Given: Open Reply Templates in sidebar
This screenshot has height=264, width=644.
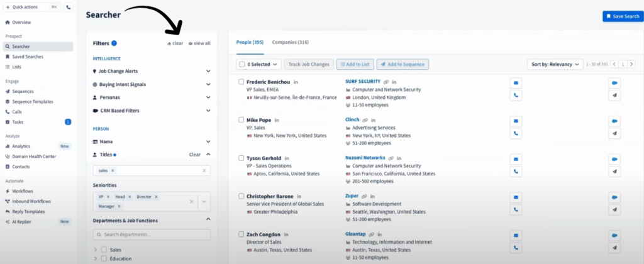Looking at the screenshot, I should click(x=28, y=211).
